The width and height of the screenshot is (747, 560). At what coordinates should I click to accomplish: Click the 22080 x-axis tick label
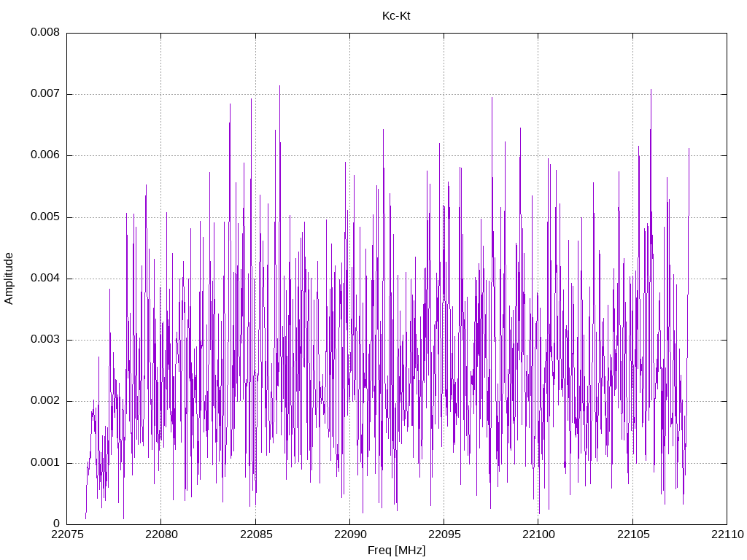pyautogui.click(x=161, y=534)
